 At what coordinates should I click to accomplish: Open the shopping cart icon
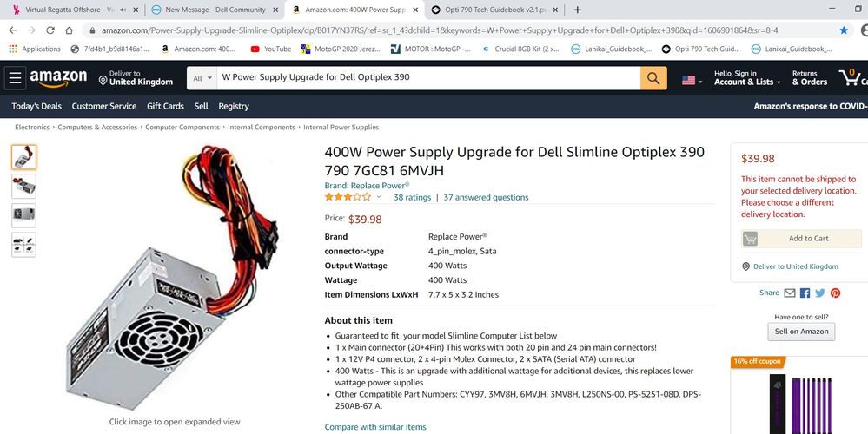click(852, 77)
